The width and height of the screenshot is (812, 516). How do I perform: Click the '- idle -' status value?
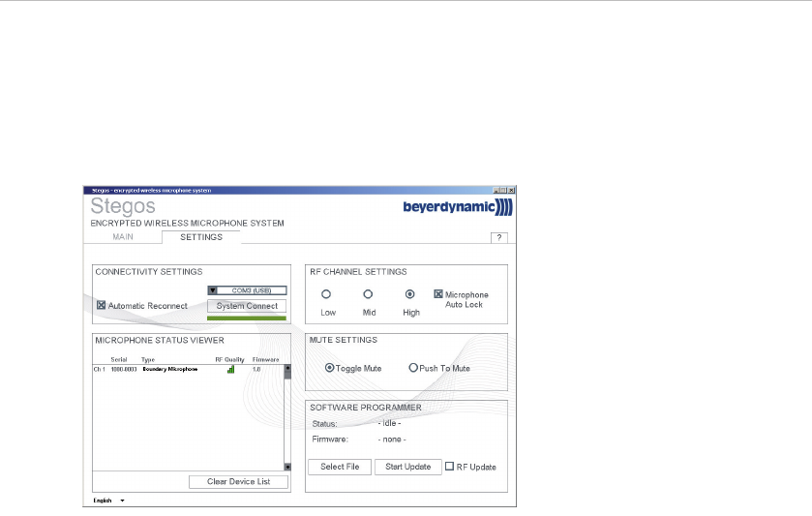(x=389, y=423)
